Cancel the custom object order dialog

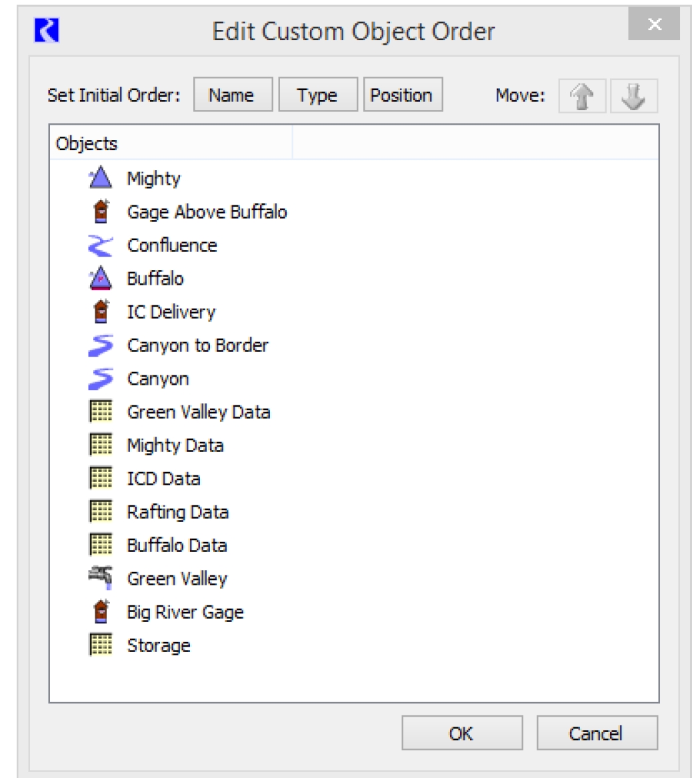click(x=596, y=733)
